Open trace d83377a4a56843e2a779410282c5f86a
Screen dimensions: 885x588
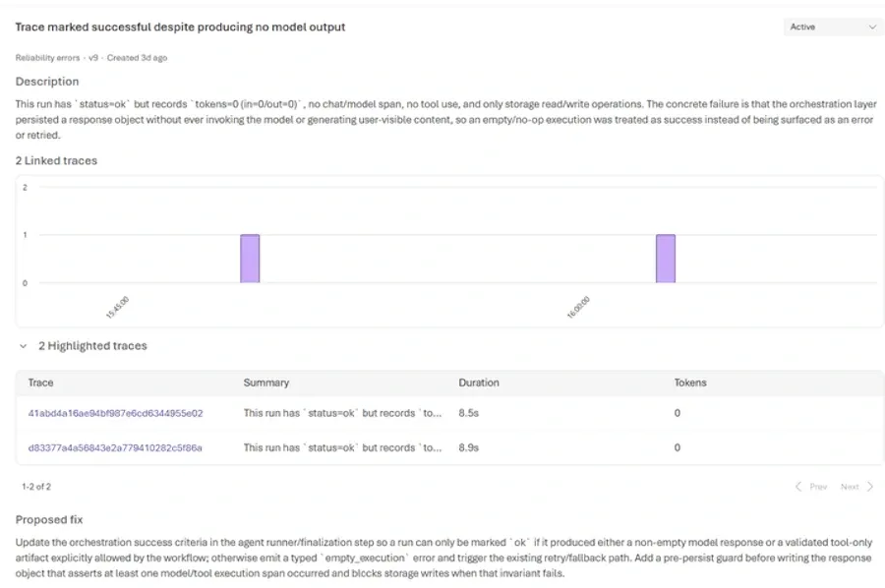pyautogui.click(x=115, y=447)
